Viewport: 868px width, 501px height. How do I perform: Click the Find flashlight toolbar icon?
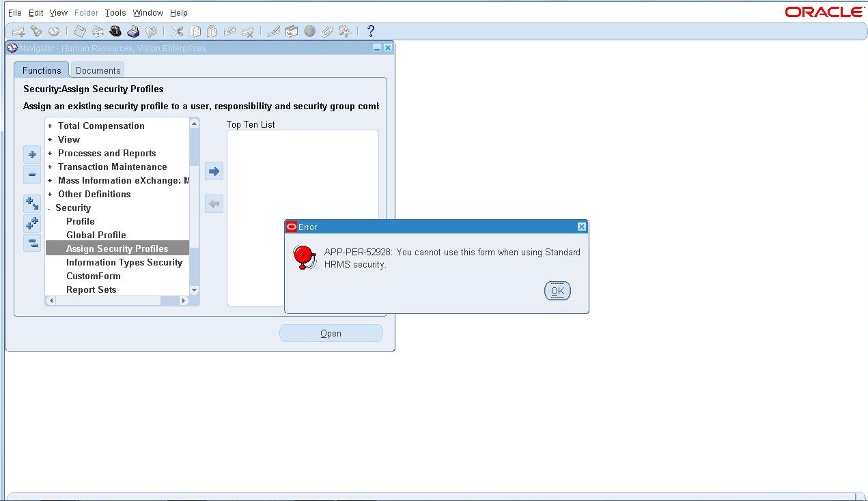pos(36,31)
